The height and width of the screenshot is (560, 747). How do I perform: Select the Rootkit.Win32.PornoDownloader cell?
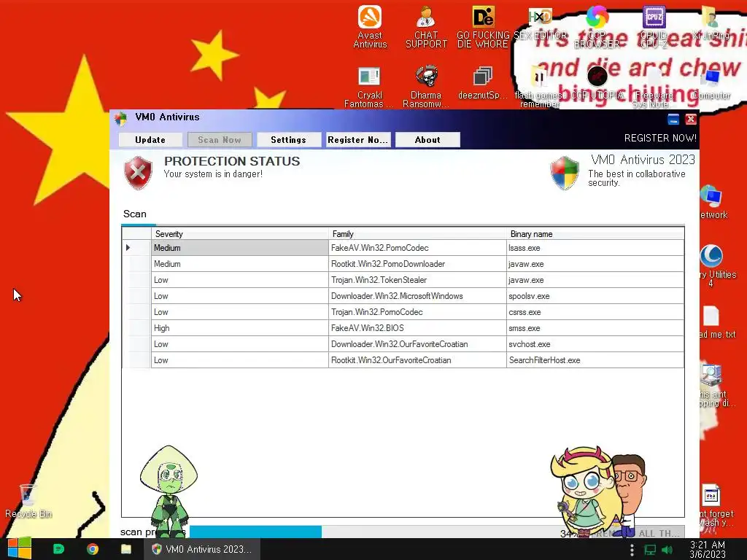click(x=417, y=264)
